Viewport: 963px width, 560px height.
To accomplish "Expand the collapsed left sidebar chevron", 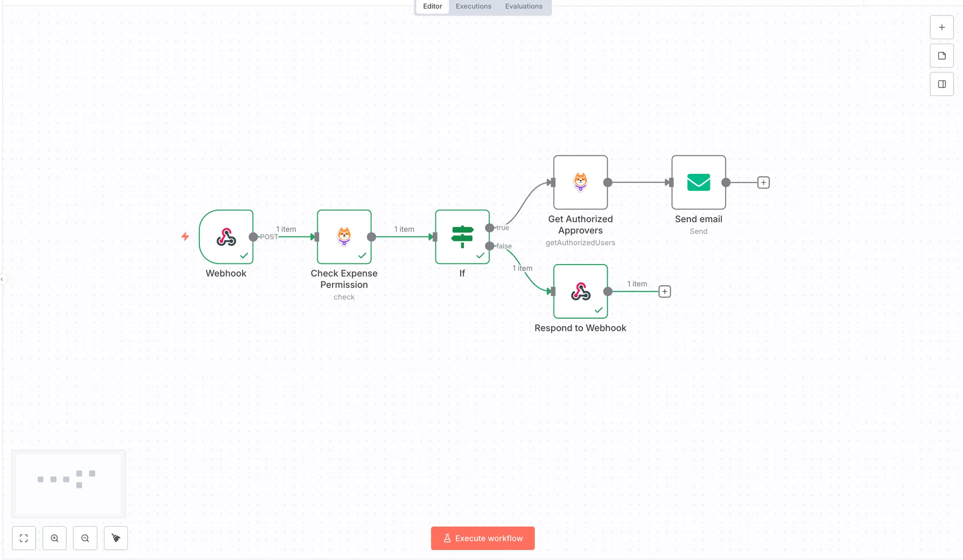I will click(x=2, y=280).
